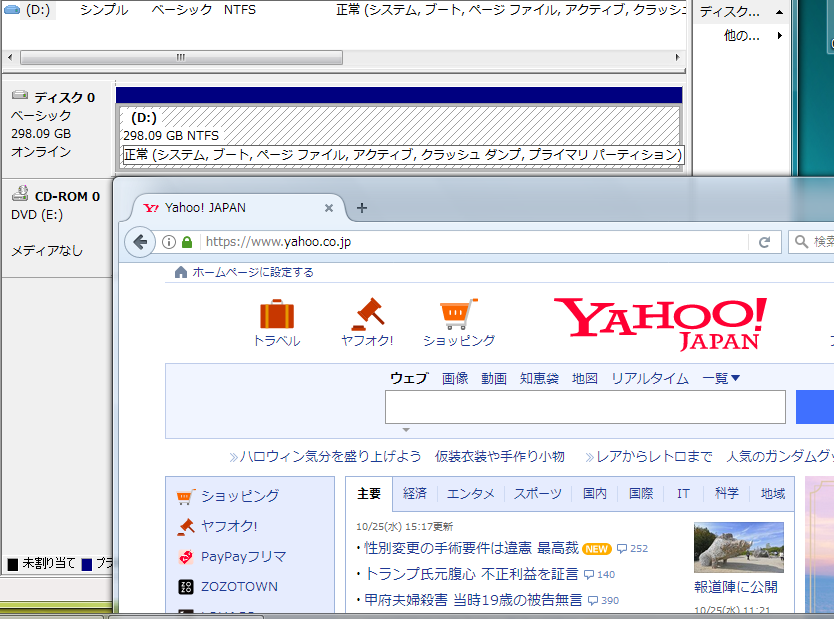This screenshot has height=619, width=834.
Task: Select the 主要 news tab
Action: click(x=369, y=494)
